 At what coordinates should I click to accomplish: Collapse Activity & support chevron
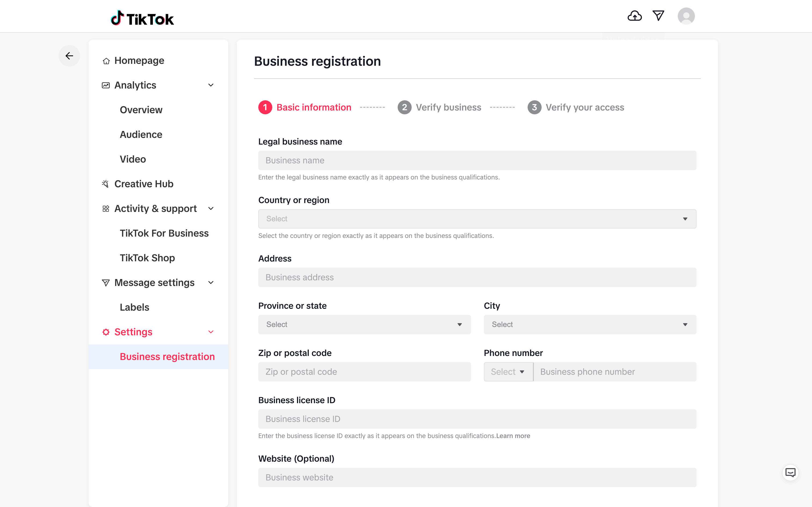(211, 209)
